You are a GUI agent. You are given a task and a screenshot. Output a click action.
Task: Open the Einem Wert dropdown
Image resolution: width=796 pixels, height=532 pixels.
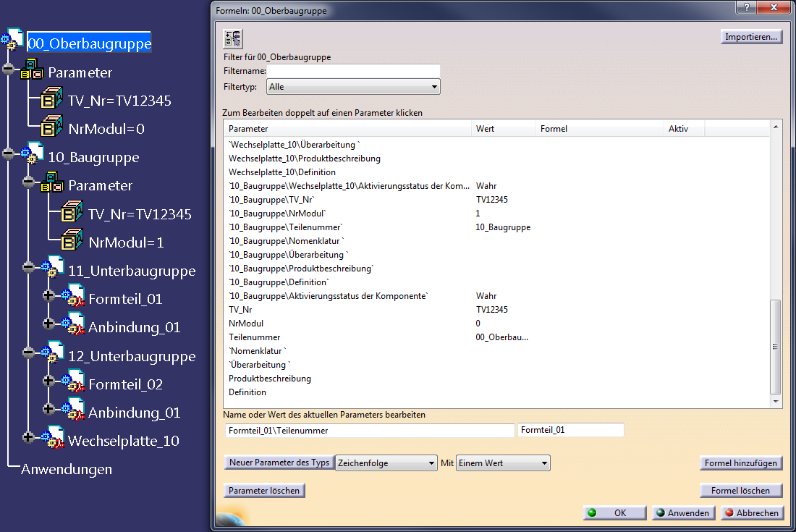503,463
